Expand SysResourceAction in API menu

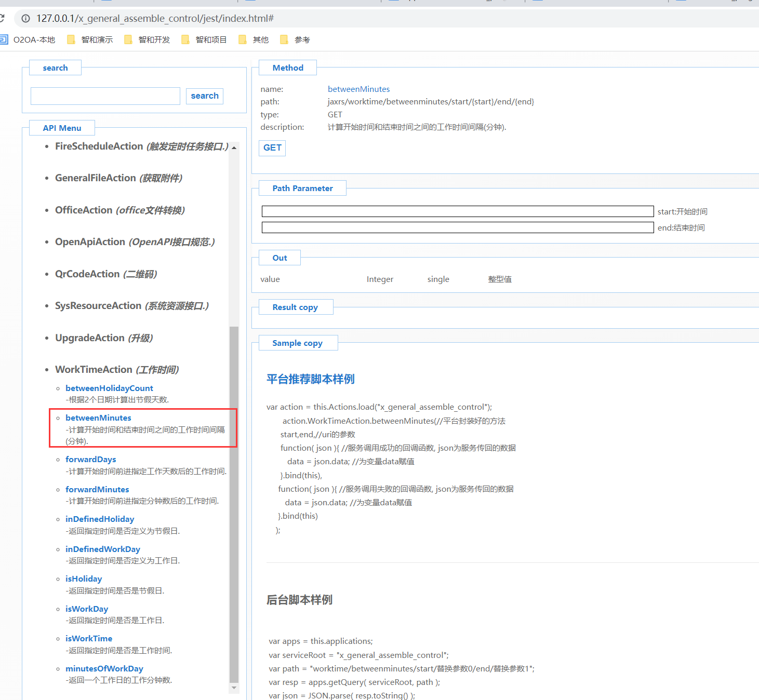132,306
